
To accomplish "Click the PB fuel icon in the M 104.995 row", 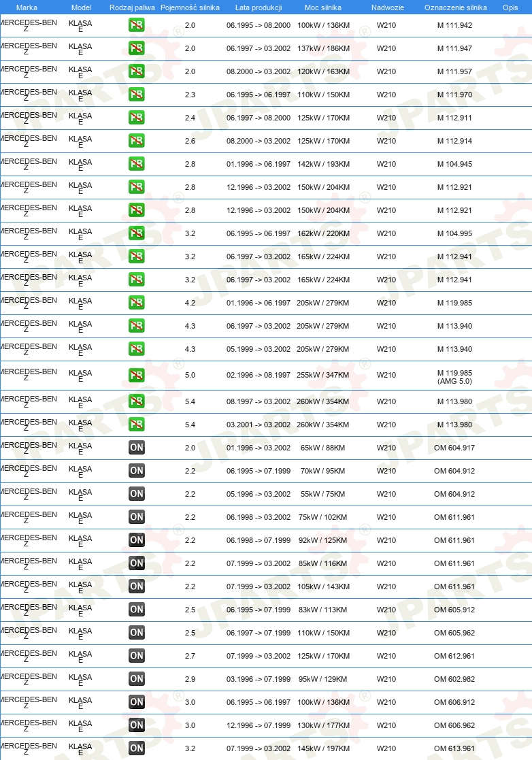I will [137, 233].
